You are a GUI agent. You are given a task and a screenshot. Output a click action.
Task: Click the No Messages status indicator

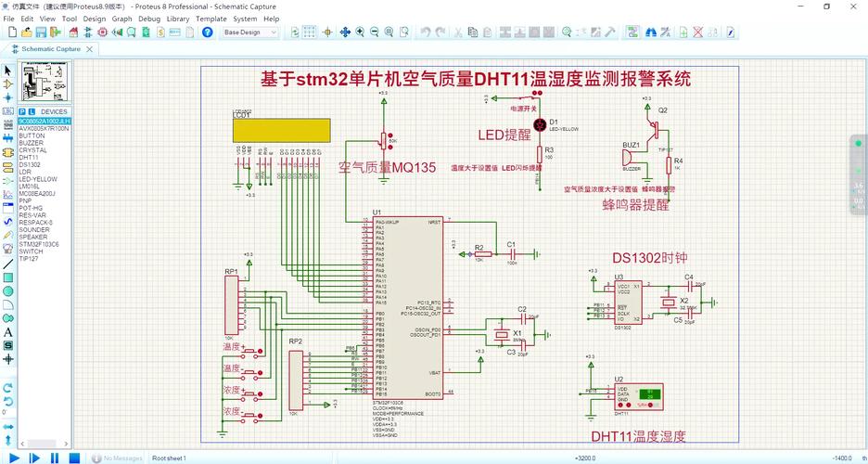[x=117, y=458]
